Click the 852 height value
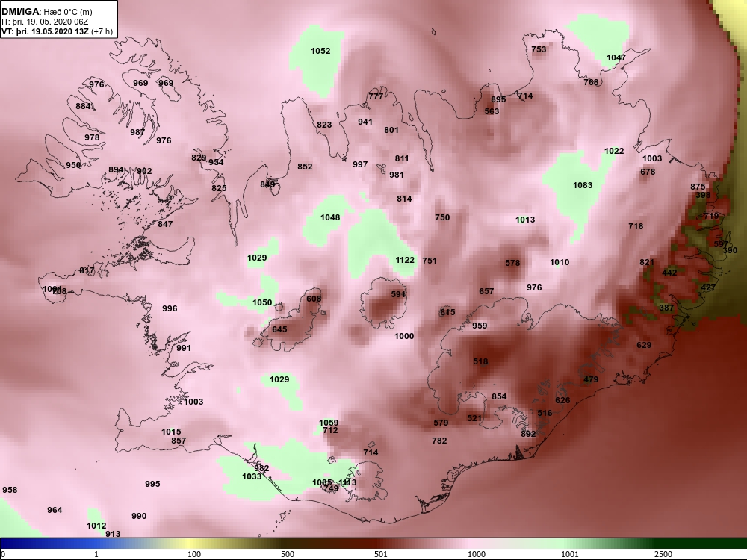The image size is (747, 560). click(x=305, y=167)
